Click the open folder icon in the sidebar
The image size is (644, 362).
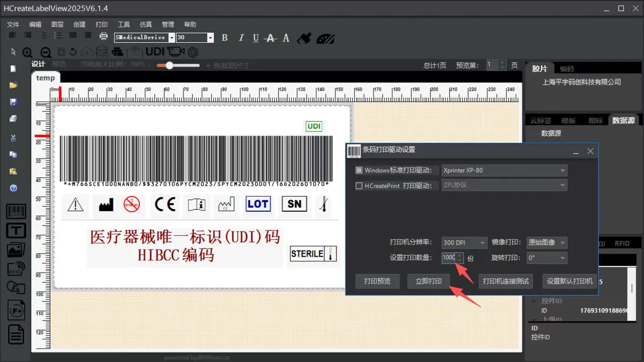point(13,85)
